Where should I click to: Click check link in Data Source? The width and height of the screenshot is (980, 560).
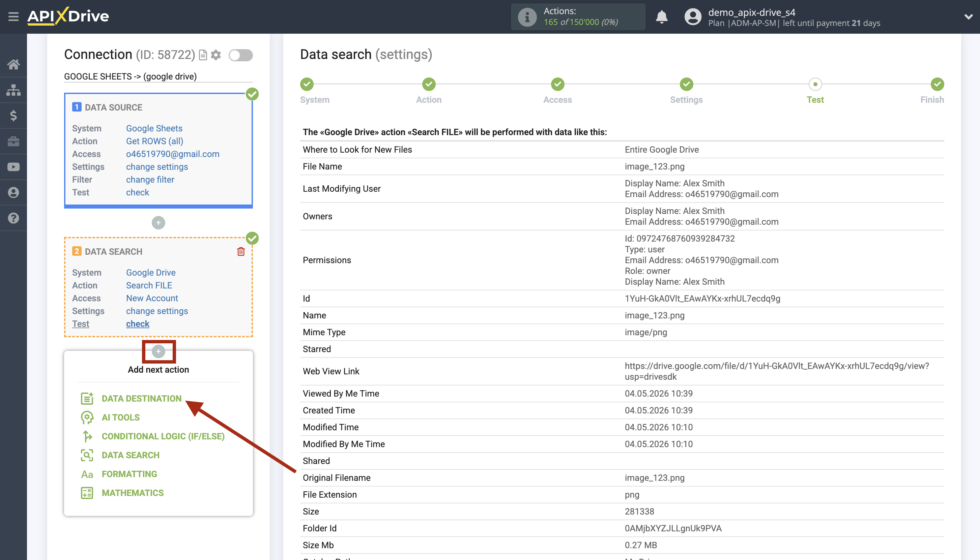coord(138,192)
